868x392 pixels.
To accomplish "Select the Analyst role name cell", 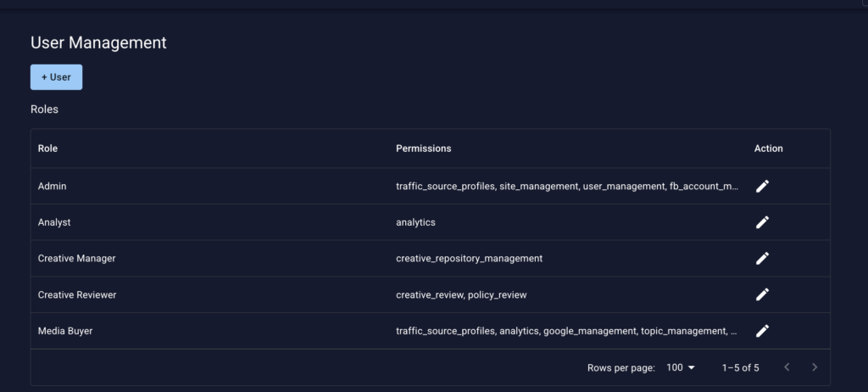I will click(x=54, y=222).
